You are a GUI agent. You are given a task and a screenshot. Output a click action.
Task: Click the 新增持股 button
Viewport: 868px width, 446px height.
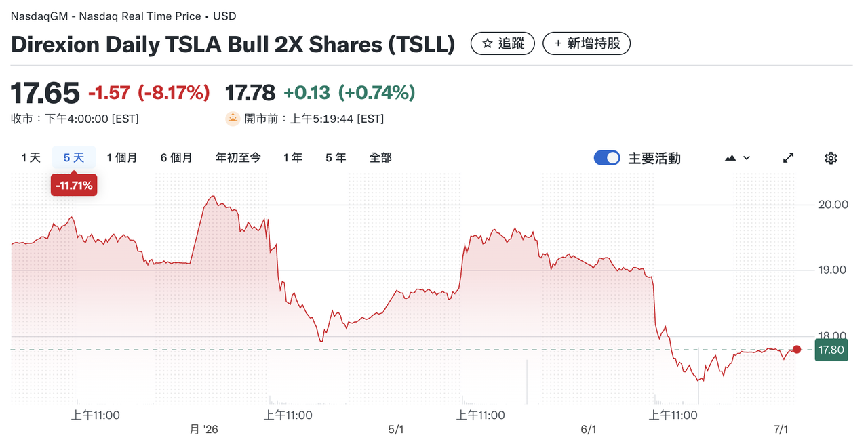(587, 43)
